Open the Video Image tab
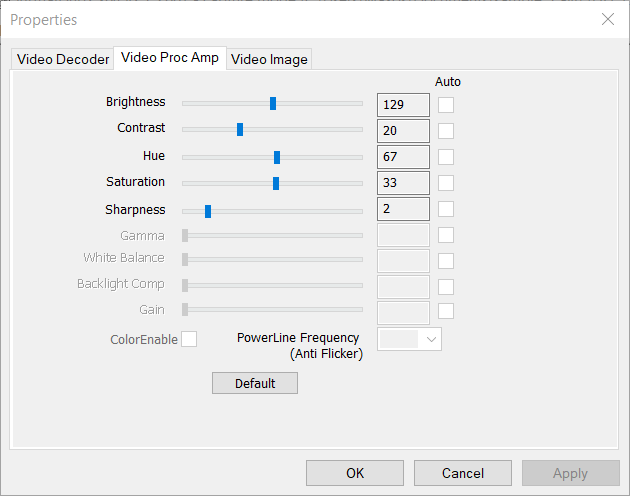 point(269,59)
